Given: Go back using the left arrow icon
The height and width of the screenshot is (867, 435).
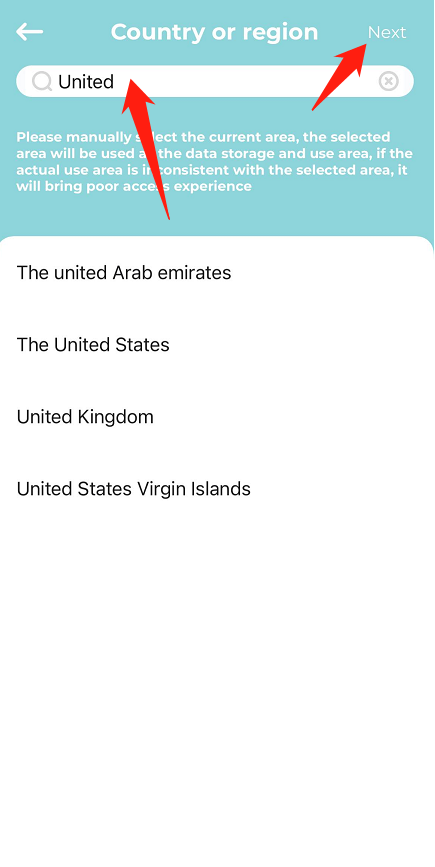Looking at the screenshot, I should (29, 32).
